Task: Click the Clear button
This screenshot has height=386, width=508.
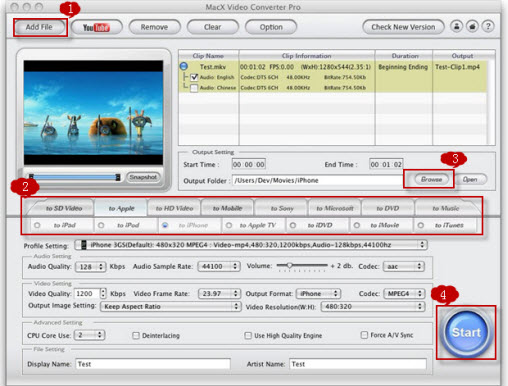Action: click(x=213, y=27)
